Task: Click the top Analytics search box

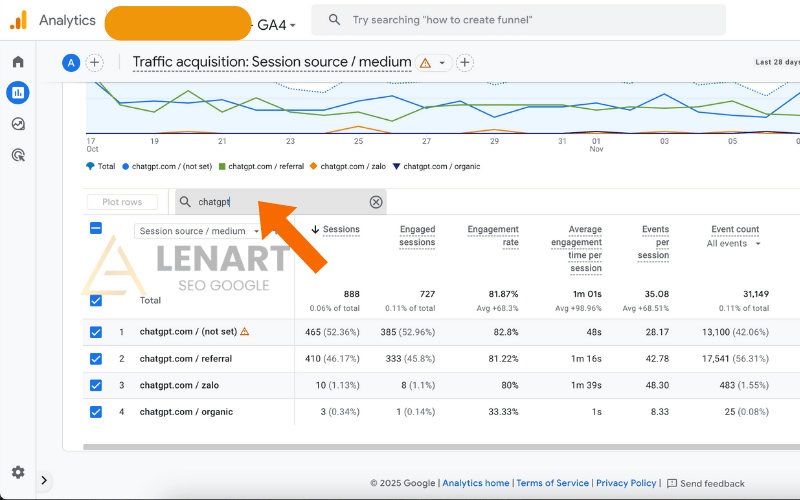Action: (518, 20)
